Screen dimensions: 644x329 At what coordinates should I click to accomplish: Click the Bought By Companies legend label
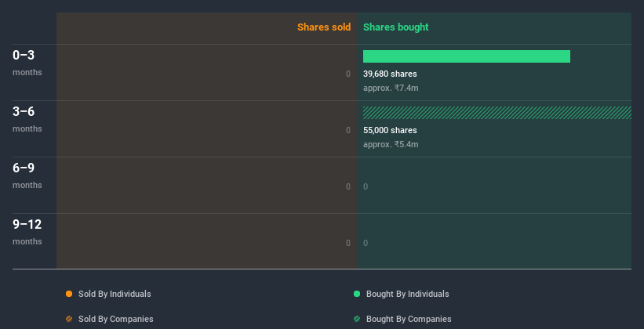pyautogui.click(x=409, y=319)
